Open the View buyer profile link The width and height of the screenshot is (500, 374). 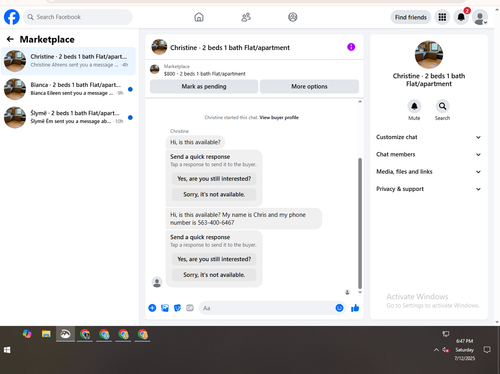click(x=279, y=117)
